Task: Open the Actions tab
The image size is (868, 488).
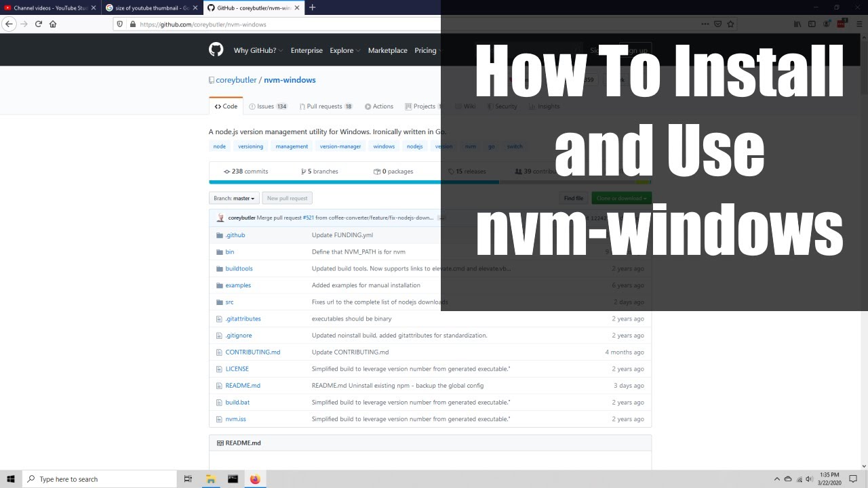Action: tap(379, 106)
